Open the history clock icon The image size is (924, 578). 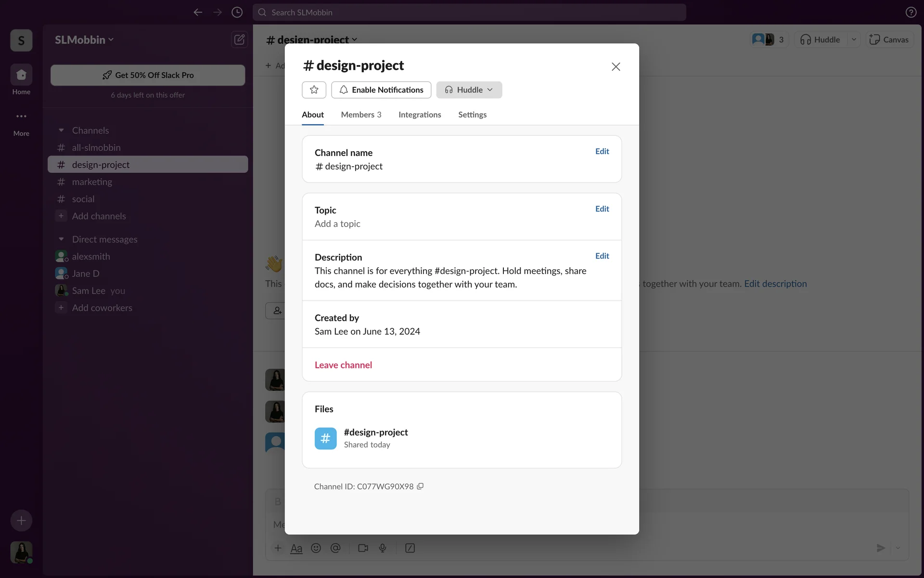(237, 13)
